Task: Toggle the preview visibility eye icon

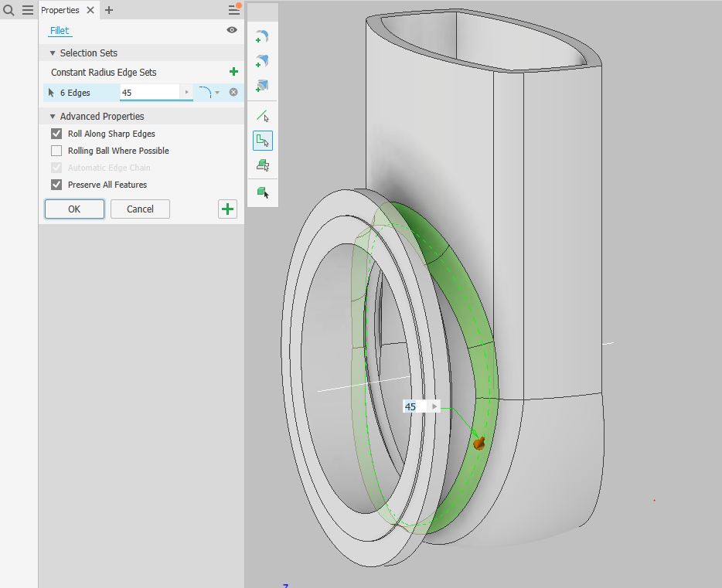Action: tap(231, 30)
